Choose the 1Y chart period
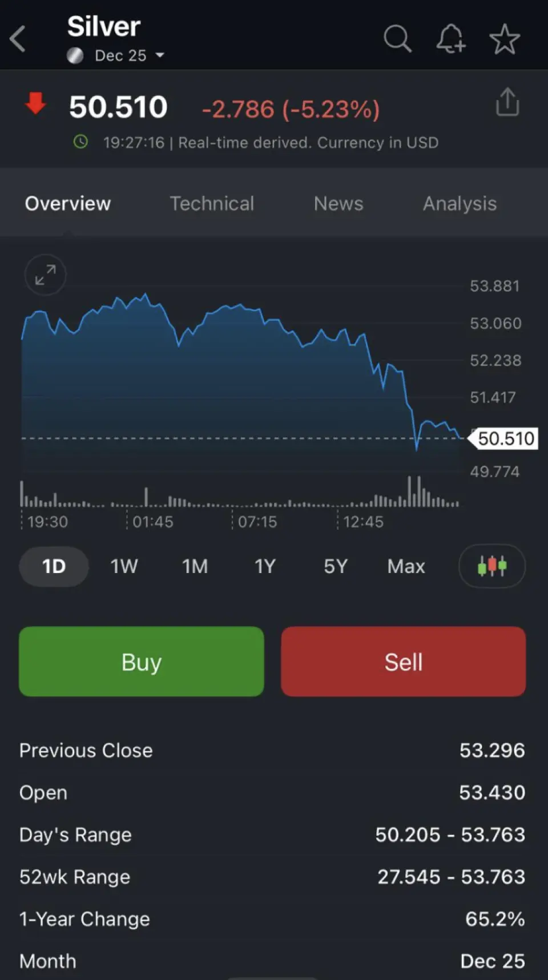The height and width of the screenshot is (980, 548). coord(265,566)
